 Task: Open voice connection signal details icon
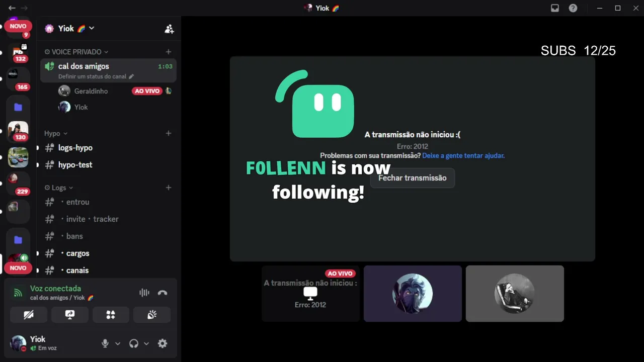[18, 293]
